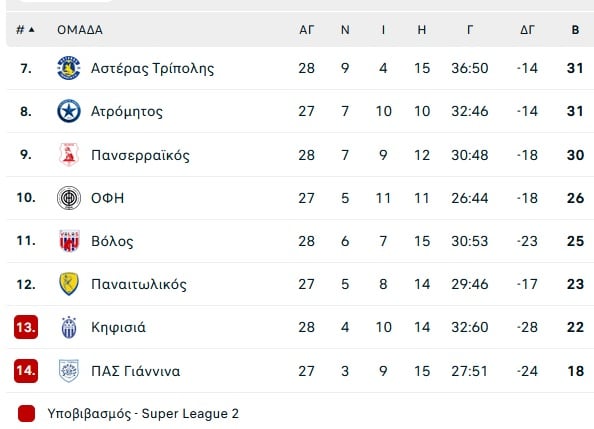Open the Πανσερραϊκός red crest icon
This screenshot has height=429, width=594.
coord(69,155)
